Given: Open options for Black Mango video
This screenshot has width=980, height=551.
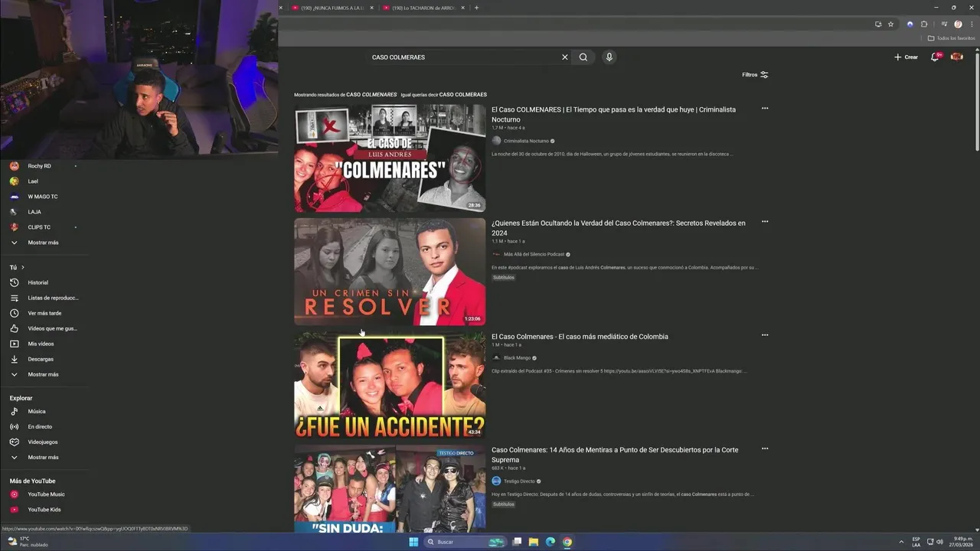Looking at the screenshot, I should [764, 335].
